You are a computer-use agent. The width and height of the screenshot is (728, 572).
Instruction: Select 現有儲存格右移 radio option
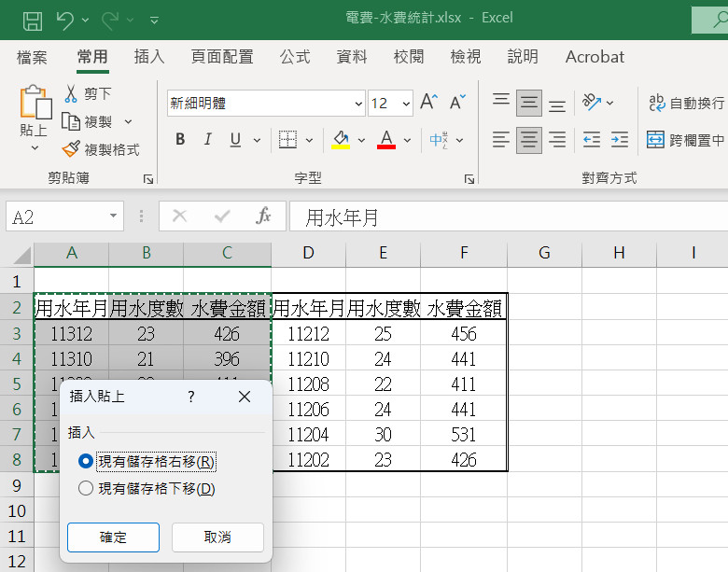click(87, 461)
